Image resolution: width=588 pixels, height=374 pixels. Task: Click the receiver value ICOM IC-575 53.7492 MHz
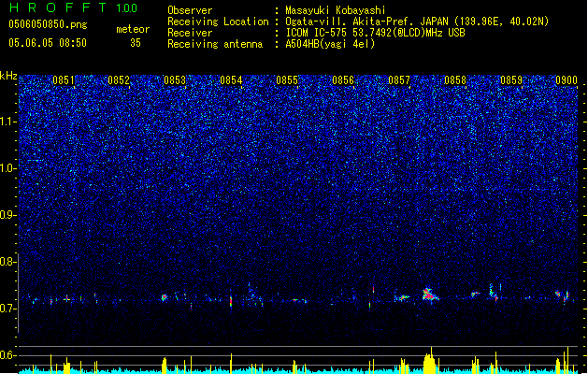[x=375, y=33]
